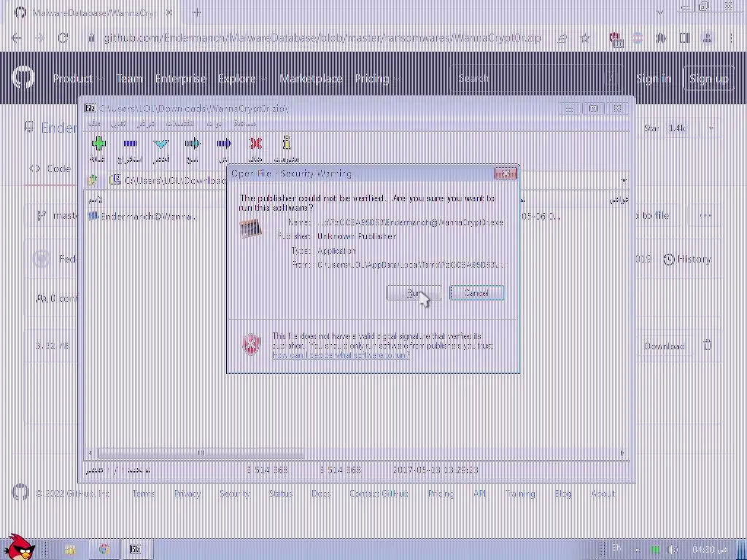Viewport: 747px width, 560px height.
Task: Click the Chrome tab search chevron
Action: coord(659,13)
